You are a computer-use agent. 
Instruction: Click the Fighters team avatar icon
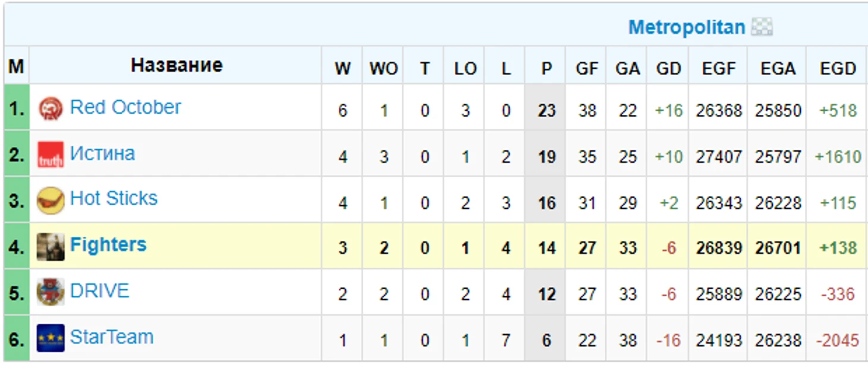click(x=51, y=246)
